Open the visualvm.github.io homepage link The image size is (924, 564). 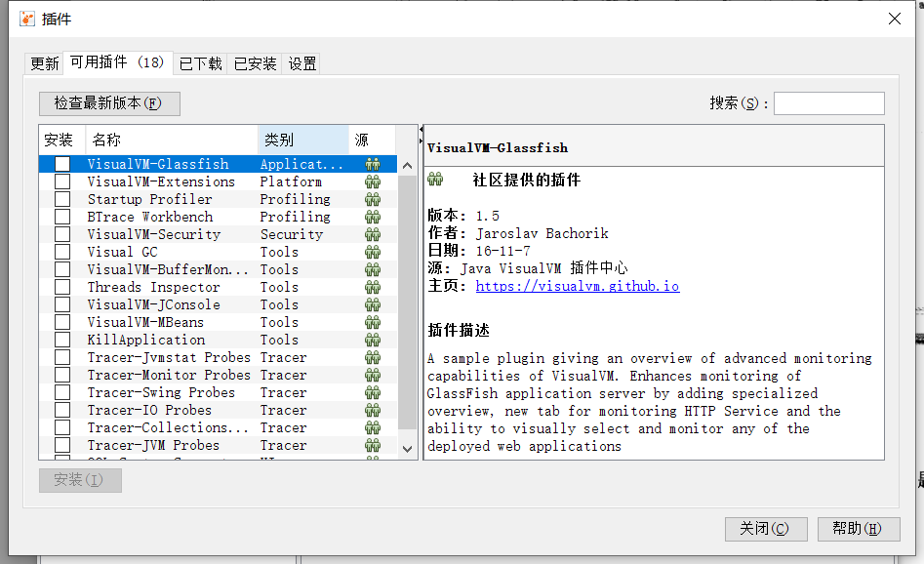pyautogui.click(x=578, y=286)
